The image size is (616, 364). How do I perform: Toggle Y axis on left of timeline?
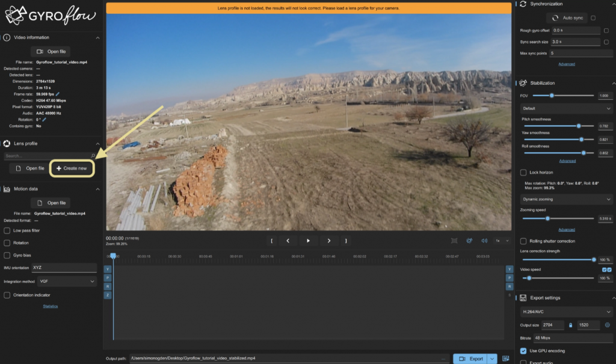pyautogui.click(x=108, y=270)
